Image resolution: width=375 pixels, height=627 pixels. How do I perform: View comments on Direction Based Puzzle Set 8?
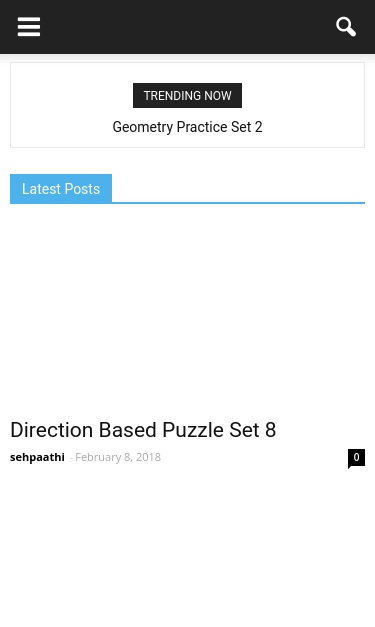click(356, 458)
